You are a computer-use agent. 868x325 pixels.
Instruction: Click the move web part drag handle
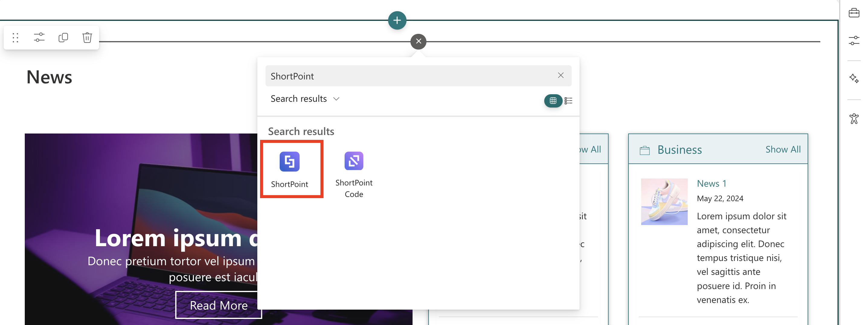pos(15,37)
